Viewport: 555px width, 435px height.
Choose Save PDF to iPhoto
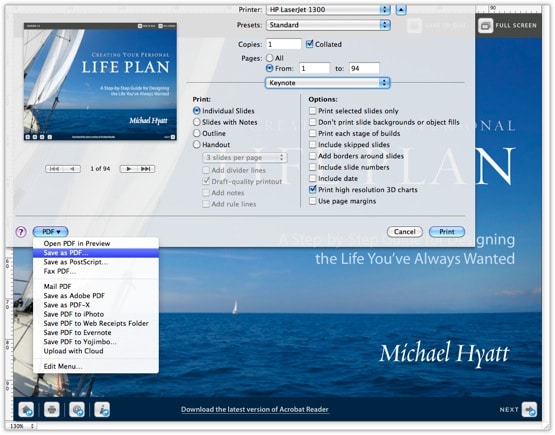coord(96,314)
